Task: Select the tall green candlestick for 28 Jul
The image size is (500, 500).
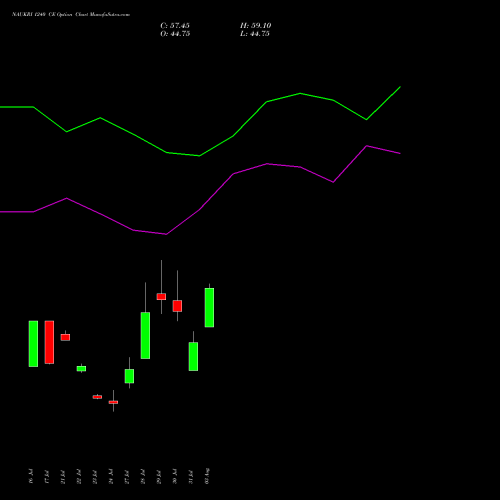Action: tap(145, 335)
